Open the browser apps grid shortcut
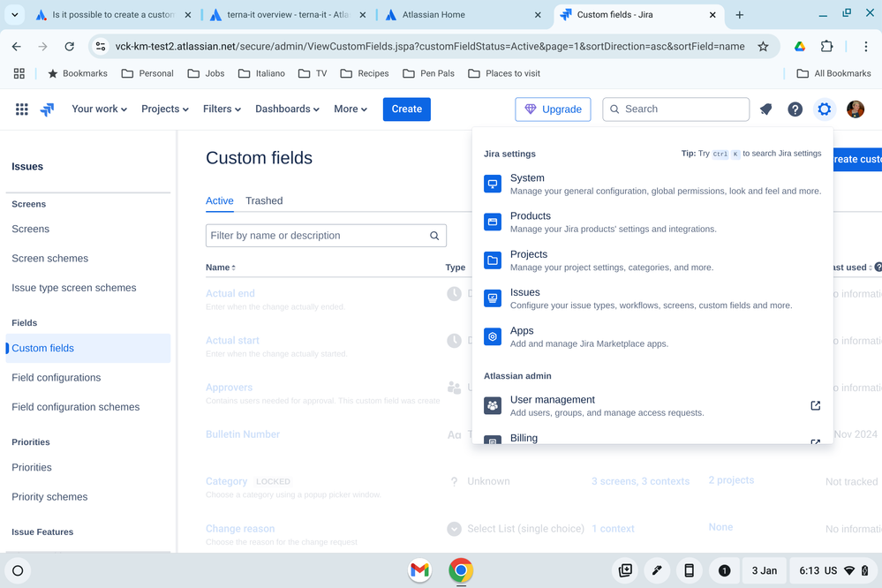 point(19,73)
